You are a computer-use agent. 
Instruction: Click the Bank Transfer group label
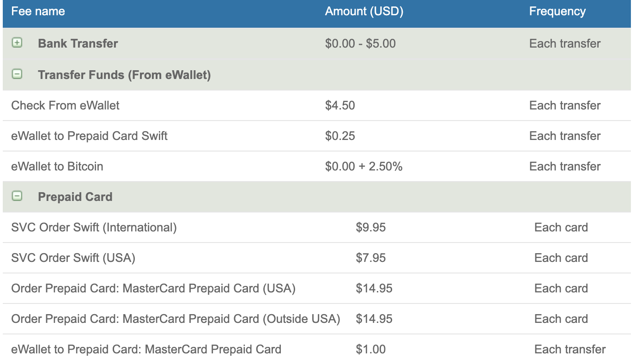click(78, 43)
